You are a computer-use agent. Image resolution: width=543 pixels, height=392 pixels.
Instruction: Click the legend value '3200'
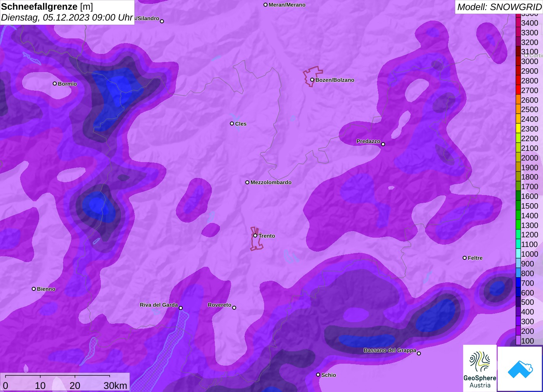530,42
